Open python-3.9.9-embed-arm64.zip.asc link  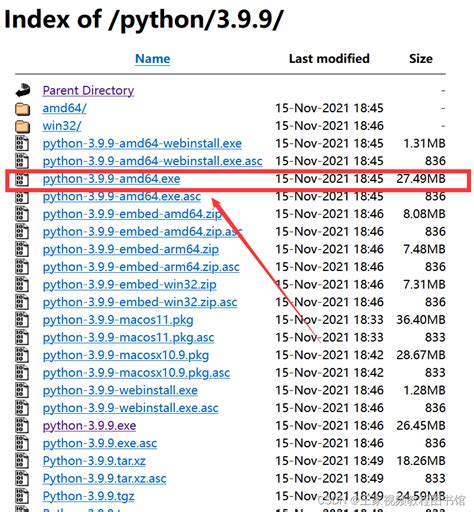click(141, 267)
